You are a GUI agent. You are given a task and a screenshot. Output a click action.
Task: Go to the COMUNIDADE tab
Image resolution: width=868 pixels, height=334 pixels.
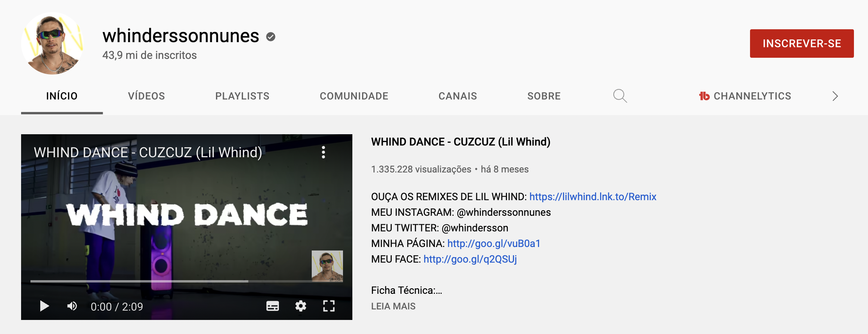click(x=354, y=96)
